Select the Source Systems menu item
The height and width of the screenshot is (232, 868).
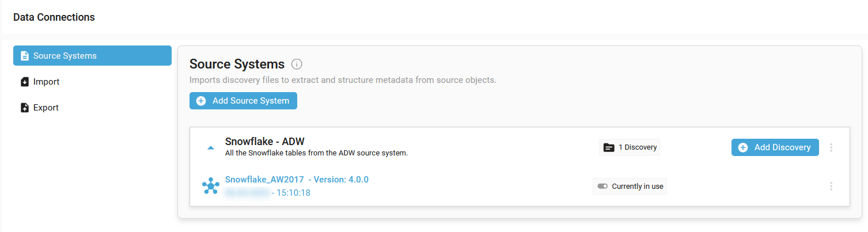(92, 56)
